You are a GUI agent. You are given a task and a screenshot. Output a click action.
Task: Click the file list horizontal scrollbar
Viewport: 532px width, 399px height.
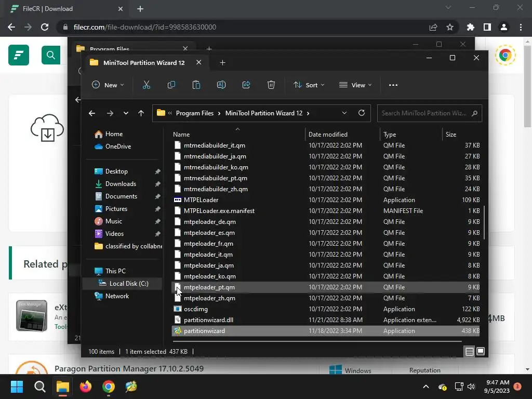(317, 341)
